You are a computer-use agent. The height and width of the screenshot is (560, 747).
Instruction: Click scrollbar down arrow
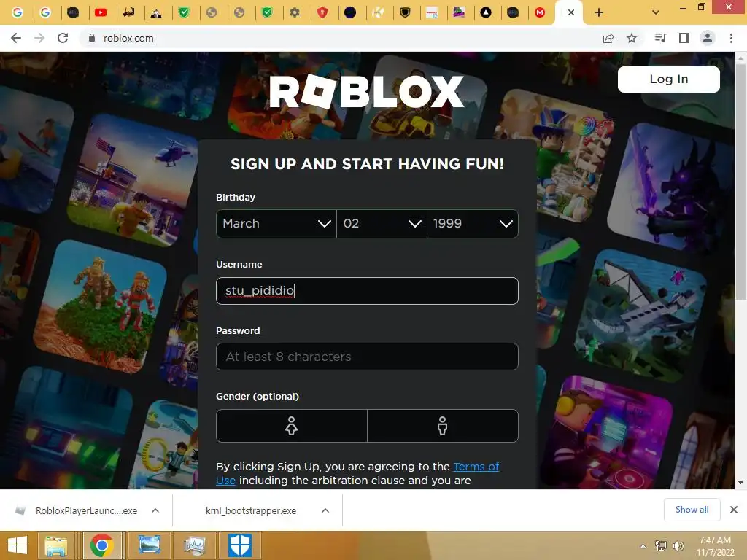[740, 483]
